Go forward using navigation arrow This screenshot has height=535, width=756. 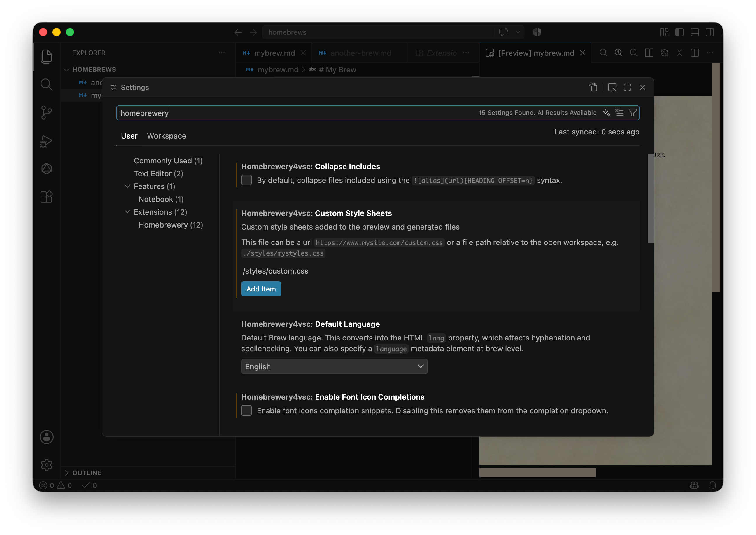point(253,32)
